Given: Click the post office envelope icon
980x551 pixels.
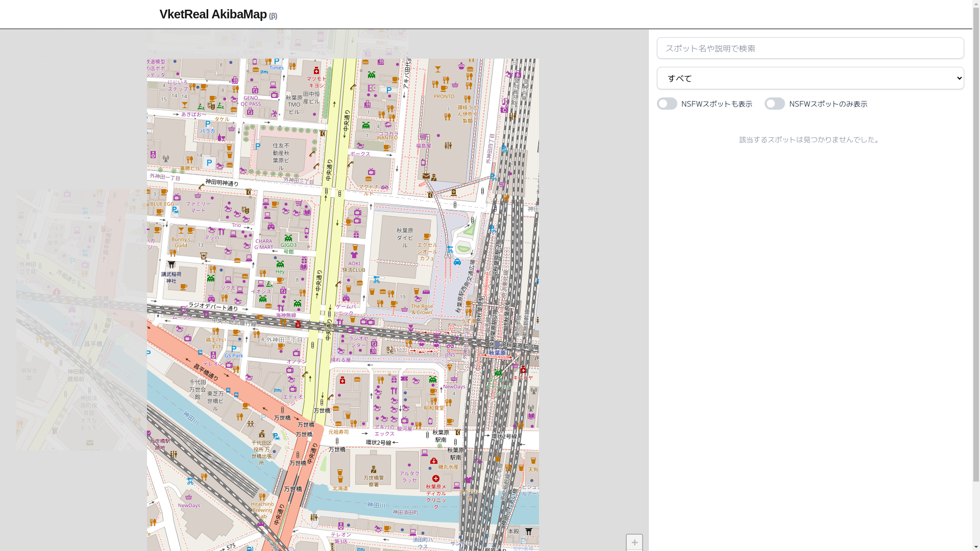Looking at the screenshot, I should point(426,176).
